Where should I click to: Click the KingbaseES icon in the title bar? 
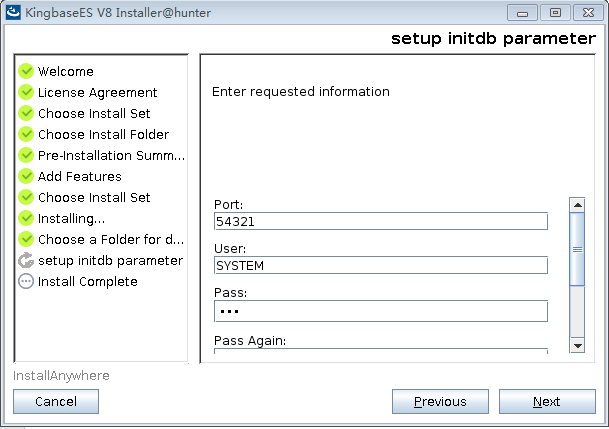(x=13, y=13)
